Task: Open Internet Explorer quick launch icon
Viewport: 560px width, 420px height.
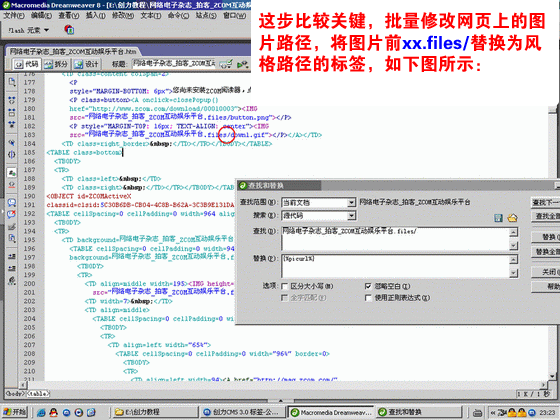Action: pyautogui.click(x=41, y=412)
